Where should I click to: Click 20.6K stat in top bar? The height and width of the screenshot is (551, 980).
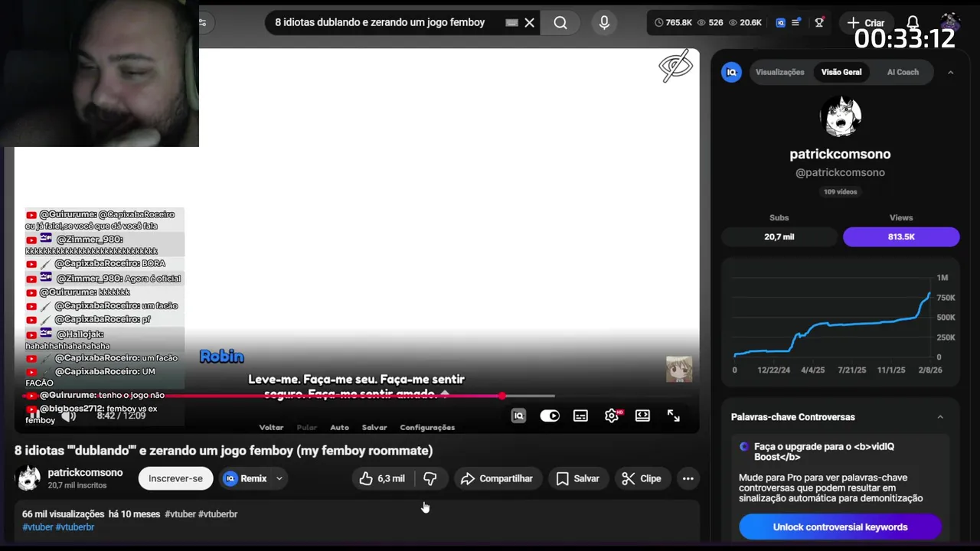745,23
